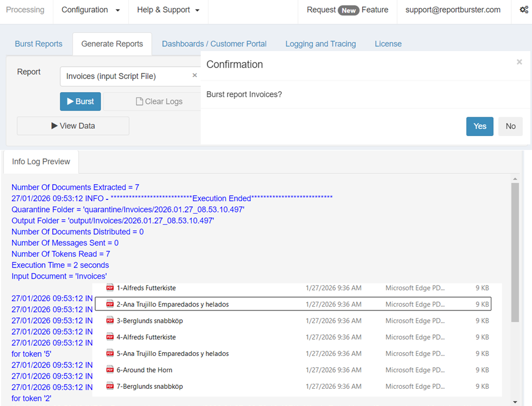Click PDF icon beside 3-Berglunds snabbköp
532x406 pixels.
(x=110, y=320)
